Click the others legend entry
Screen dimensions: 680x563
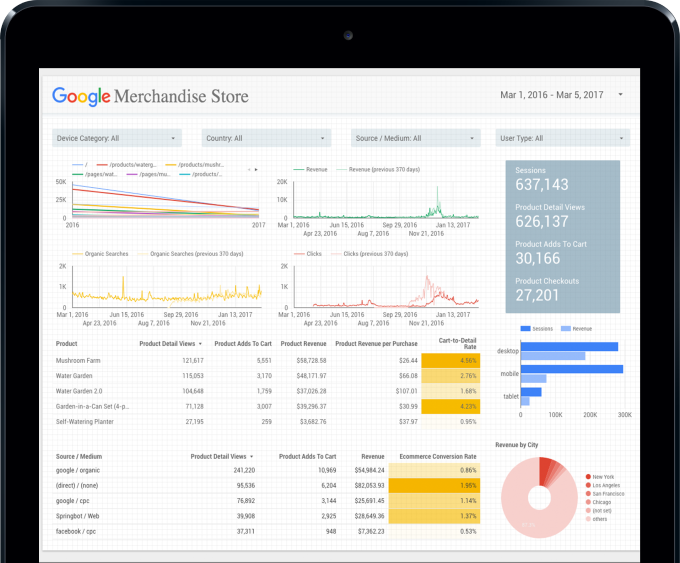pos(597,519)
